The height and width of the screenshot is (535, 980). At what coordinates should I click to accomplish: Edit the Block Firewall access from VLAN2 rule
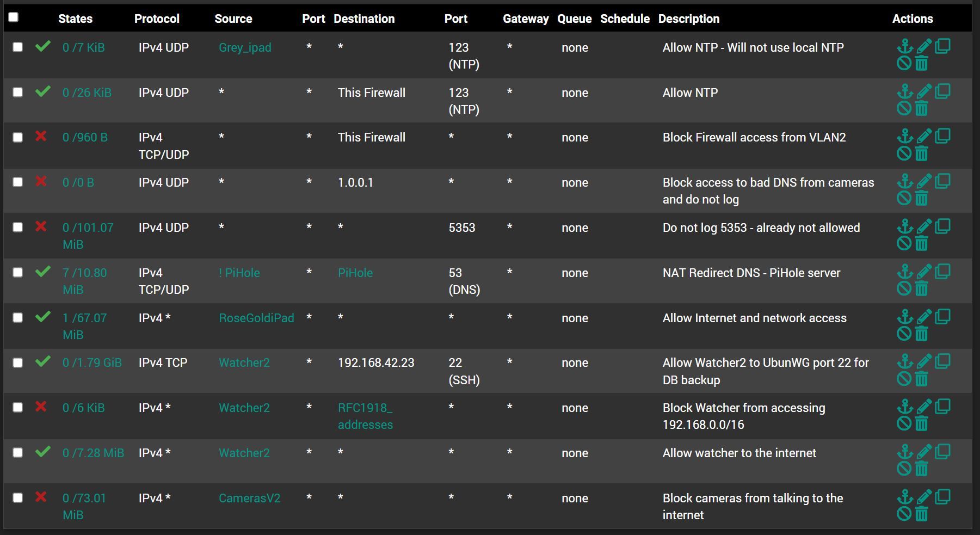[924, 136]
